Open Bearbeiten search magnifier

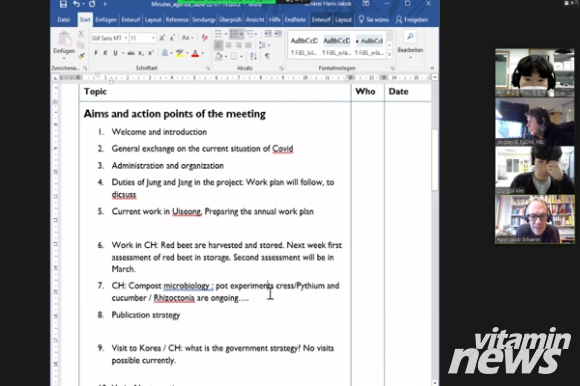tap(410, 37)
